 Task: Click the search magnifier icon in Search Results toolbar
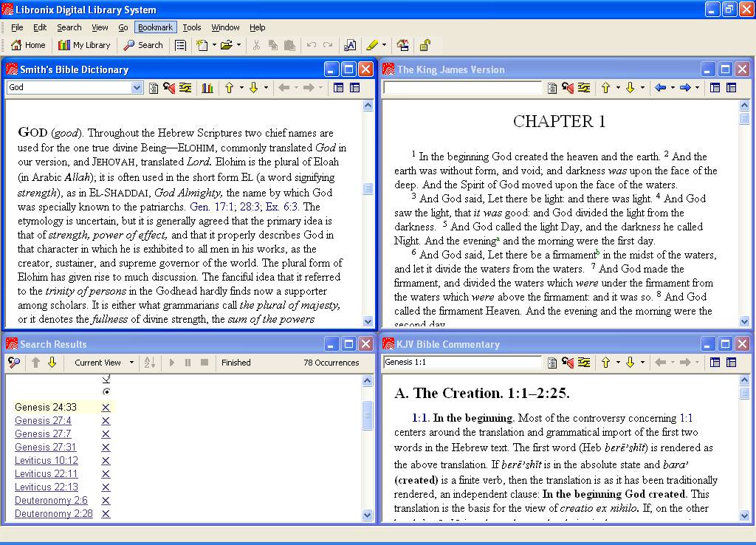pos(14,362)
